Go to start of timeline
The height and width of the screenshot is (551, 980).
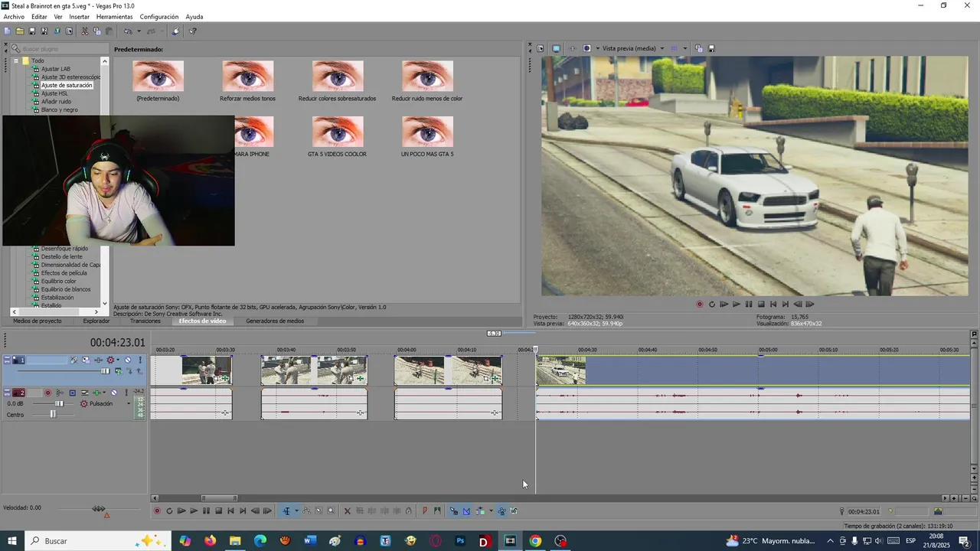point(230,511)
